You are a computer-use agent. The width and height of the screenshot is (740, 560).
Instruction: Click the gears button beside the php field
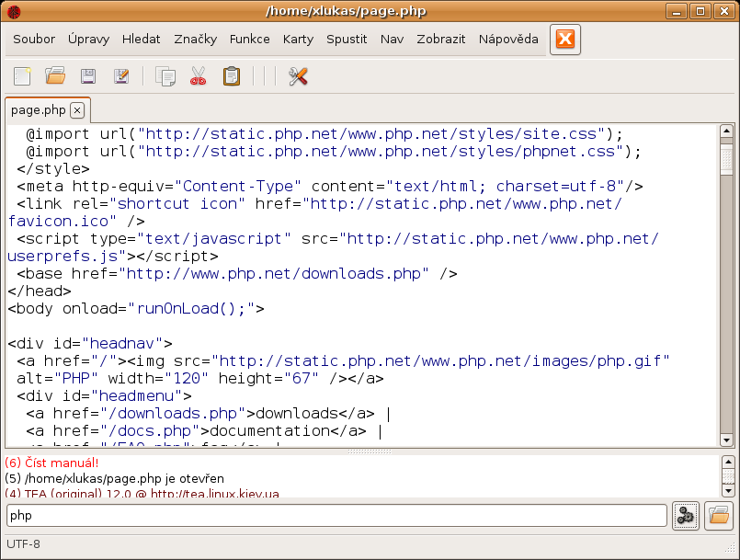(685, 516)
